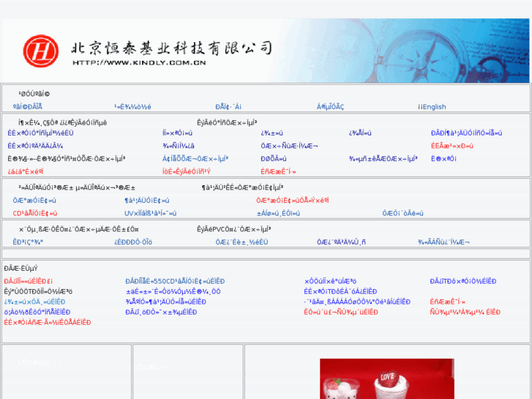The image size is (532, 399).
Task: Open the red link starting with 'CD'
Action: [35, 213]
